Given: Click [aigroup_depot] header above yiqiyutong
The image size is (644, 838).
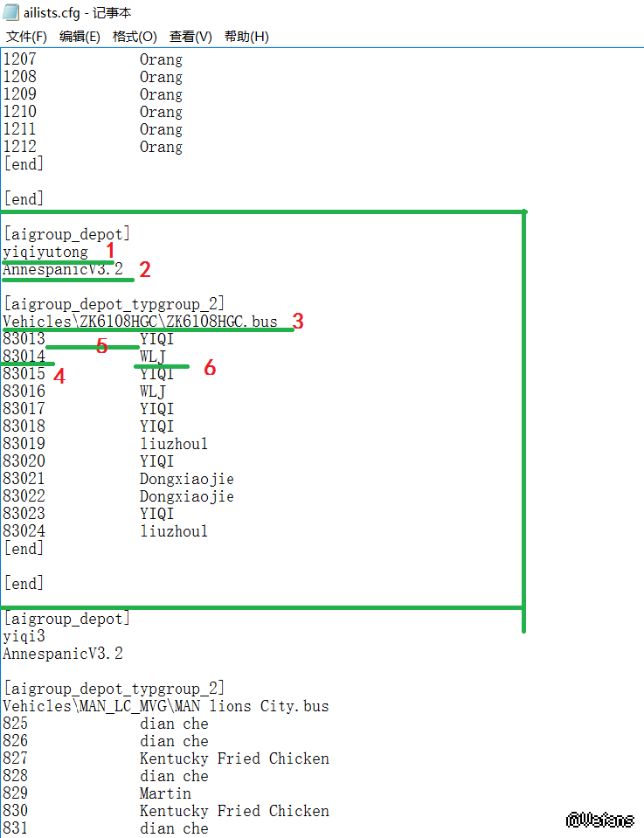Looking at the screenshot, I should click(66, 234).
